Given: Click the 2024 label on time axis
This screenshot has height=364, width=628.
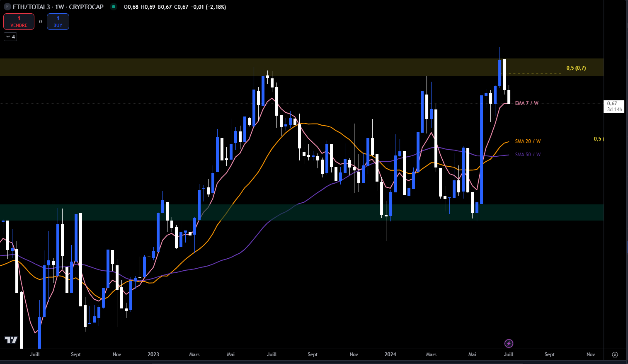Looking at the screenshot, I should click(x=390, y=354).
